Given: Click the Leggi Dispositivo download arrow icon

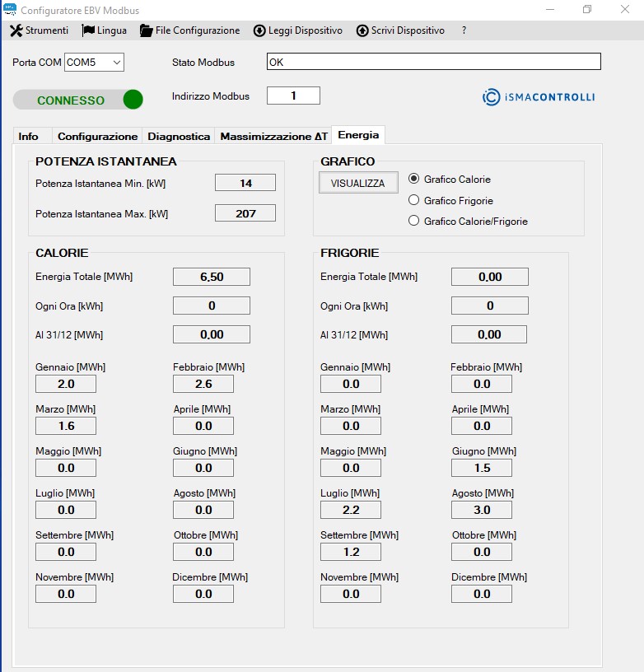Looking at the screenshot, I should coord(259,30).
